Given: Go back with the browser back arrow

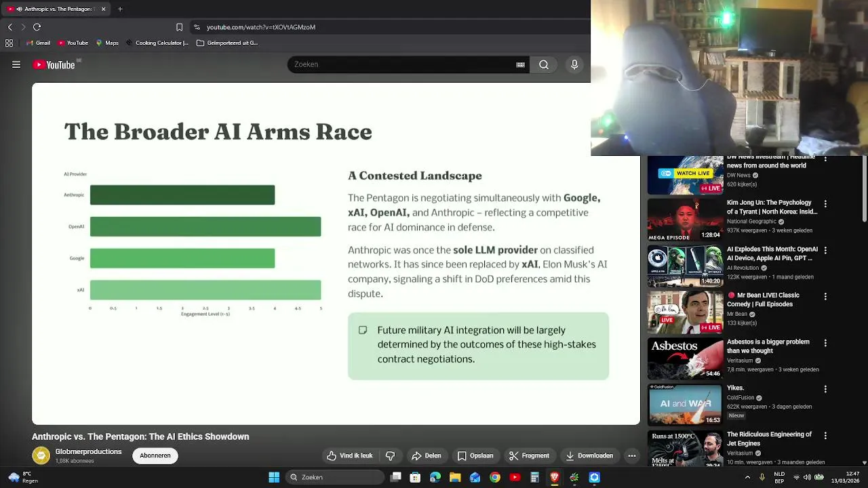Looking at the screenshot, I should pyautogui.click(x=10, y=27).
